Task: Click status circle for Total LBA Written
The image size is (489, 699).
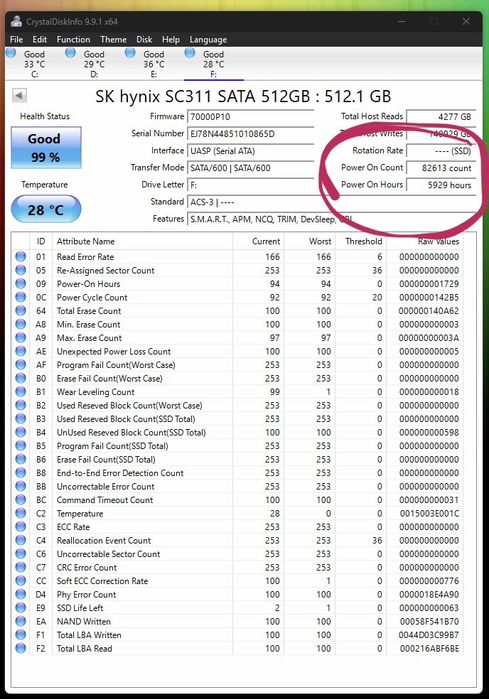Action: (21, 635)
